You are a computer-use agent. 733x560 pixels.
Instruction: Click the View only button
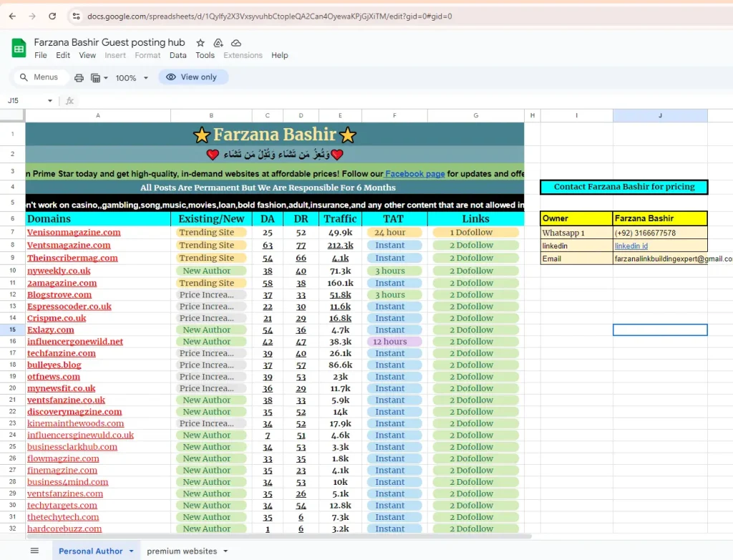pyautogui.click(x=193, y=77)
